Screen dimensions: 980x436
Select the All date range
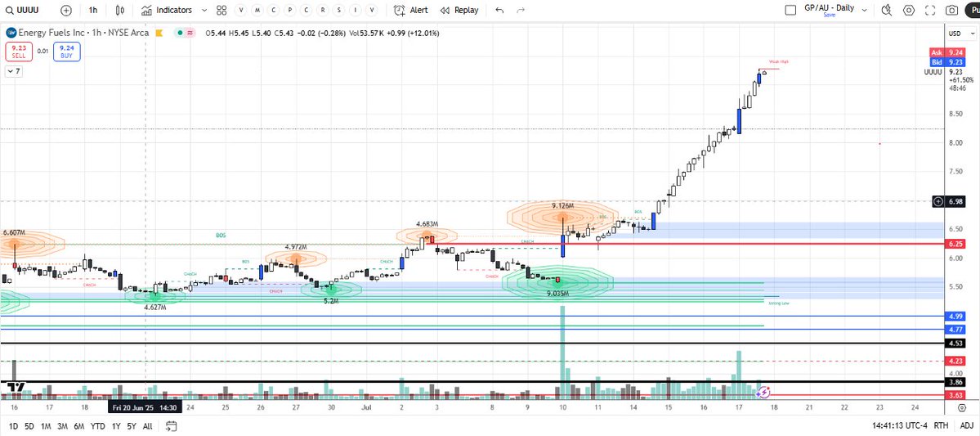(x=147, y=426)
